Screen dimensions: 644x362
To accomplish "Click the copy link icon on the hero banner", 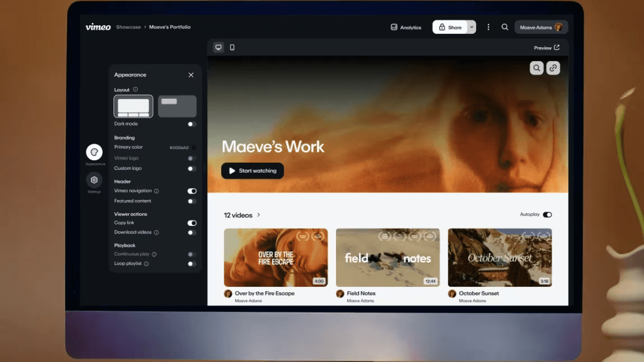I will (x=553, y=68).
